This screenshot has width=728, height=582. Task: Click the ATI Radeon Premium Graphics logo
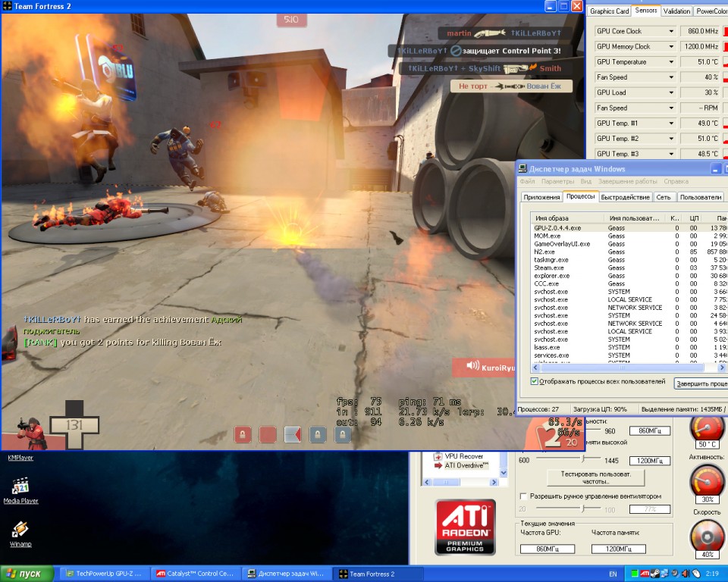click(x=465, y=527)
